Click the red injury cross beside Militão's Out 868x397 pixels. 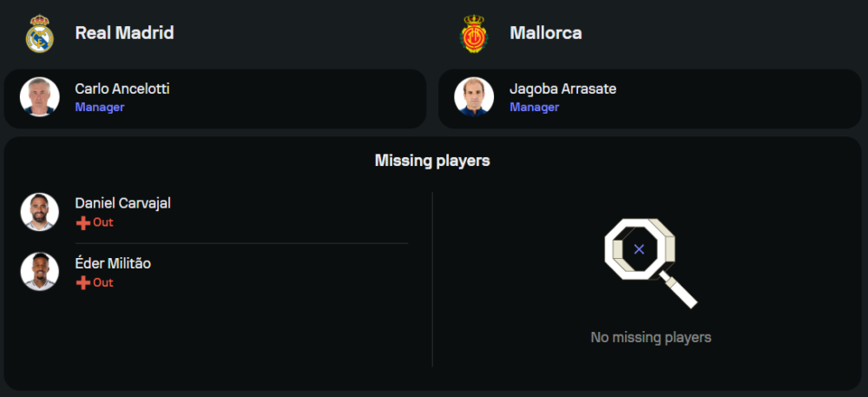[x=83, y=282]
